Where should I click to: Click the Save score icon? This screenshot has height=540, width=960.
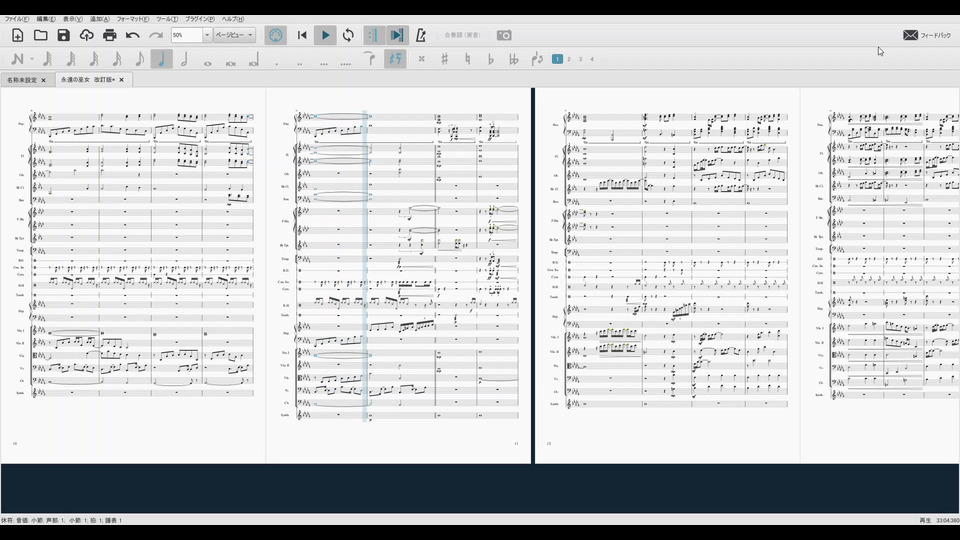[64, 35]
